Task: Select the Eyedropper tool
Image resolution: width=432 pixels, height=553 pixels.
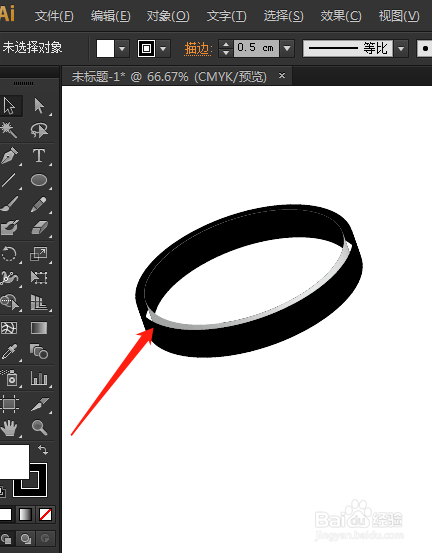Action: (x=9, y=352)
